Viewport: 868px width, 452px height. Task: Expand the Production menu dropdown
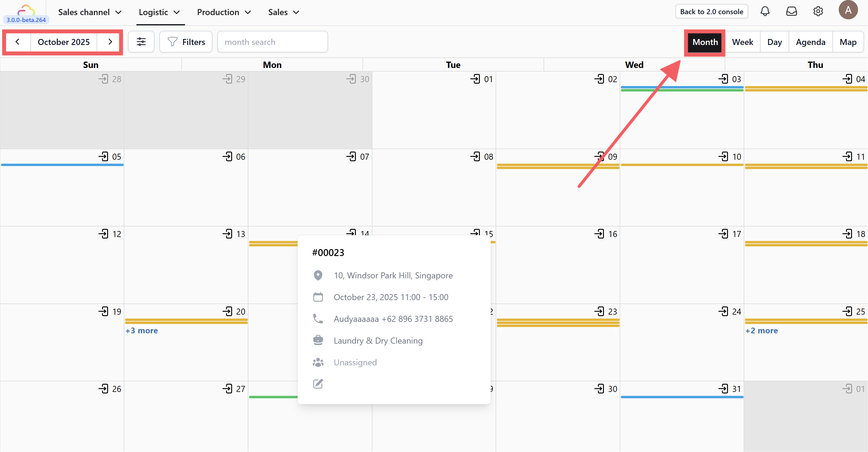[x=224, y=12]
